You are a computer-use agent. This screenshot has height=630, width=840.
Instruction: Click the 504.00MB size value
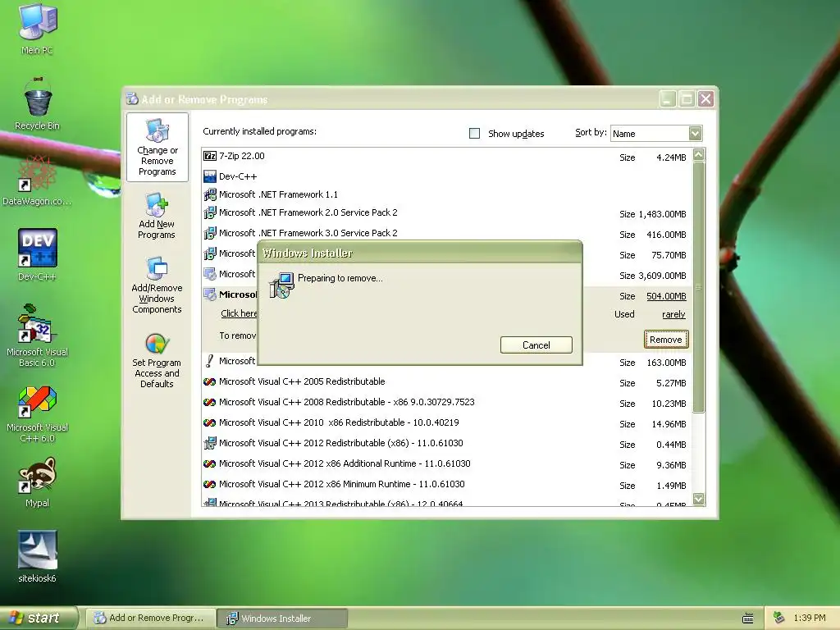(x=666, y=296)
